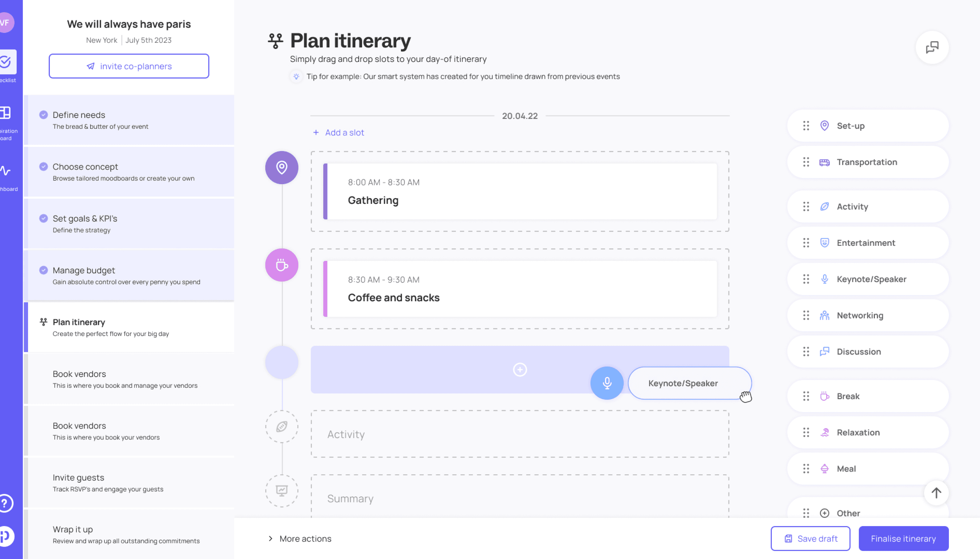Toggle the Manage budget completed checkmark
The height and width of the screenshot is (559, 980).
pyautogui.click(x=43, y=270)
